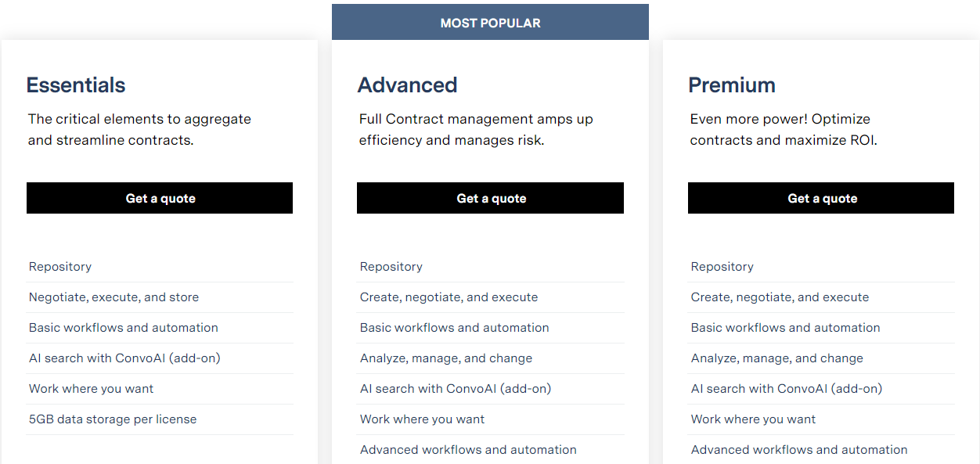
Task: Select Work where you want in Premium
Action: pyautogui.click(x=752, y=419)
